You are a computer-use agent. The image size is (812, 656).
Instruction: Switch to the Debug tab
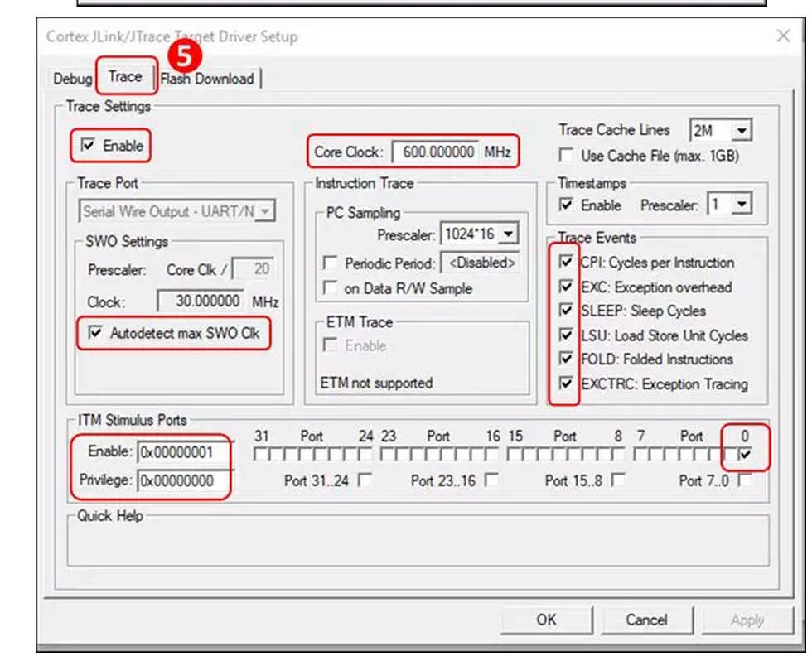pos(72,79)
